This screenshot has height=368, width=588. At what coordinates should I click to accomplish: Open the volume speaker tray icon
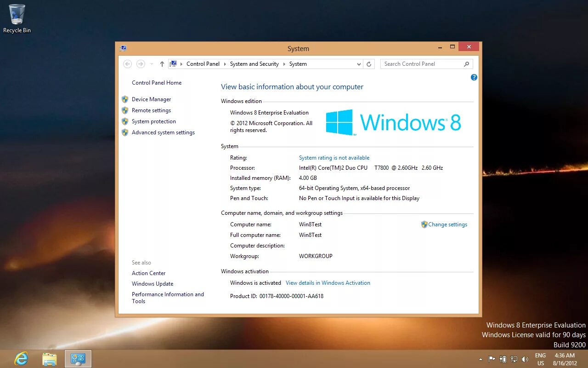click(525, 359)
